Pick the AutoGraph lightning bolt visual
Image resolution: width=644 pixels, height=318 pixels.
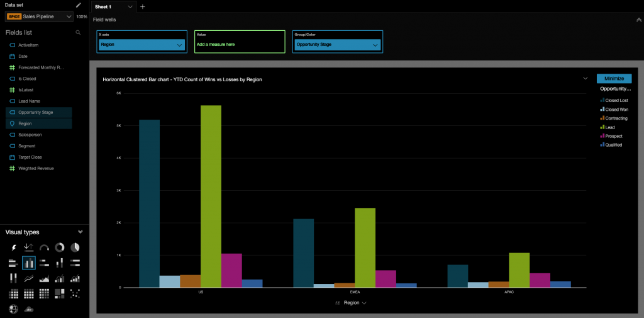13,247
